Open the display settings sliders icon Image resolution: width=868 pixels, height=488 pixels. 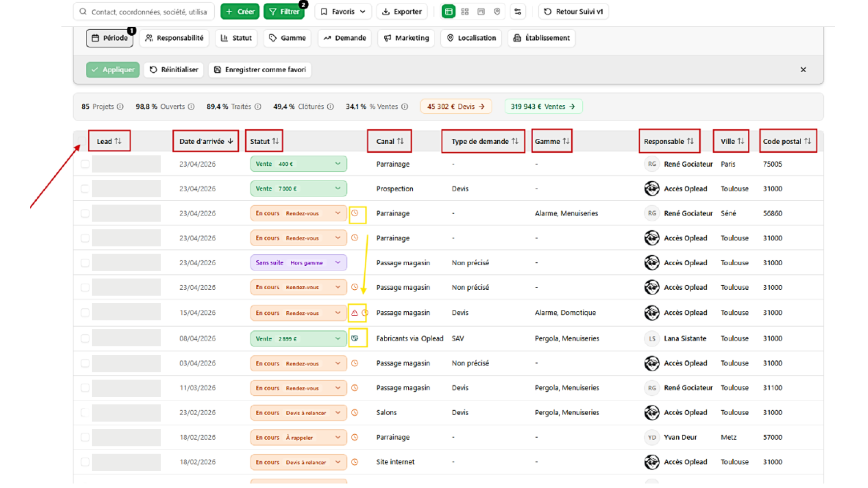click(518, 12)
